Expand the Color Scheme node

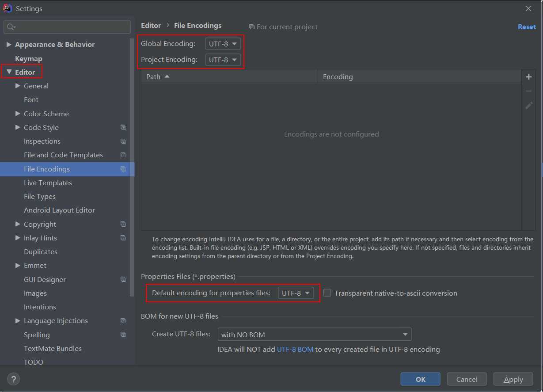(x=18, y=114)
